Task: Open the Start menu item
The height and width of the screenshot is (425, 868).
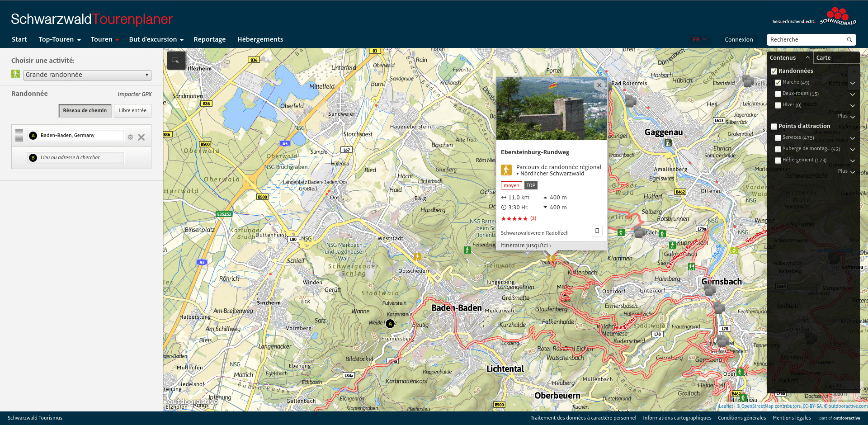Action: coord(19,39)
